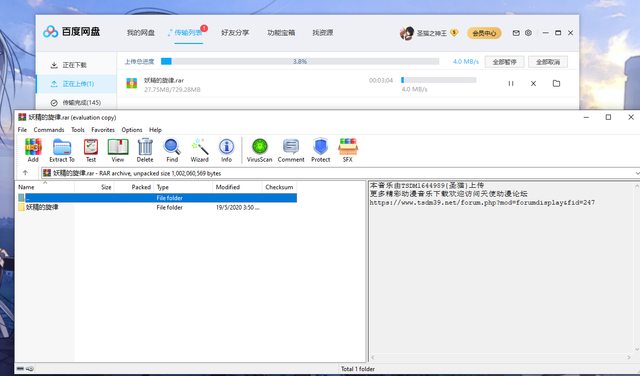Select the parent '..' folder row

pos(157,198)
